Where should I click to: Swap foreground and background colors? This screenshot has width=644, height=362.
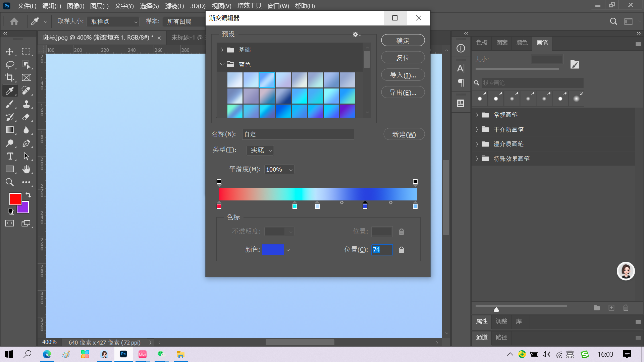point(28,195)
